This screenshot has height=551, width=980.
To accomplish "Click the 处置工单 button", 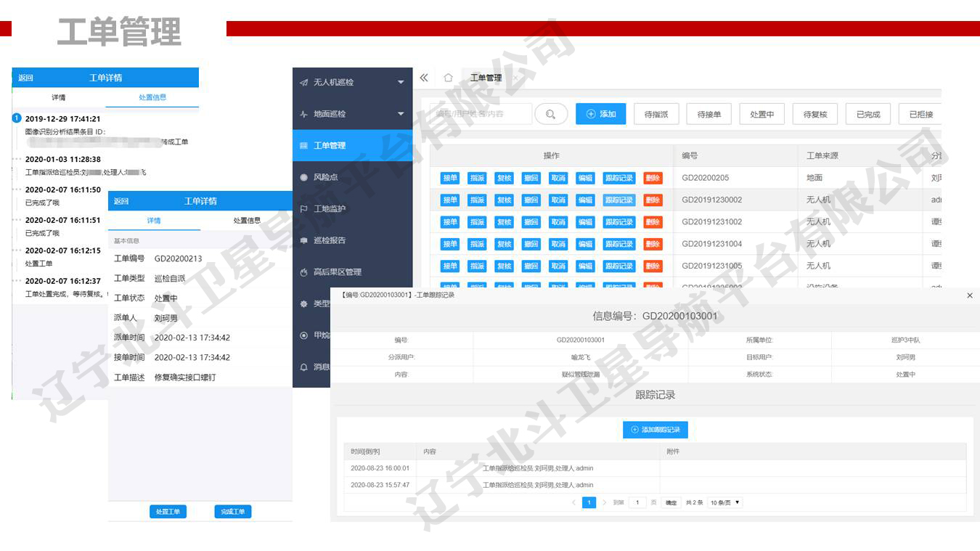I will click(168, 512).
